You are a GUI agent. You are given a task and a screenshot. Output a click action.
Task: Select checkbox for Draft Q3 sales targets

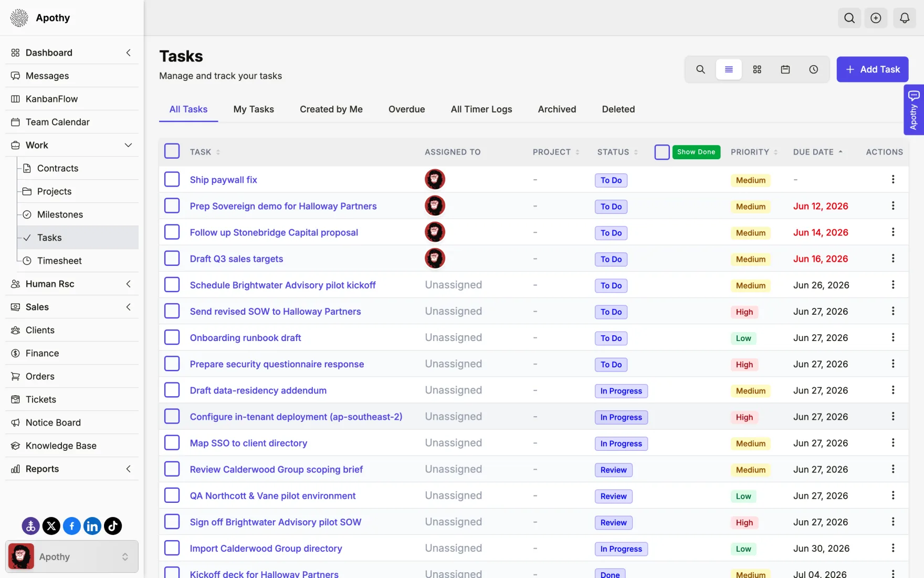pos(172,259)
